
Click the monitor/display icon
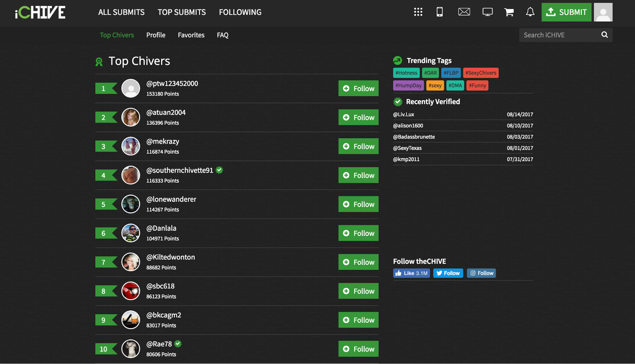coord(487,12)
